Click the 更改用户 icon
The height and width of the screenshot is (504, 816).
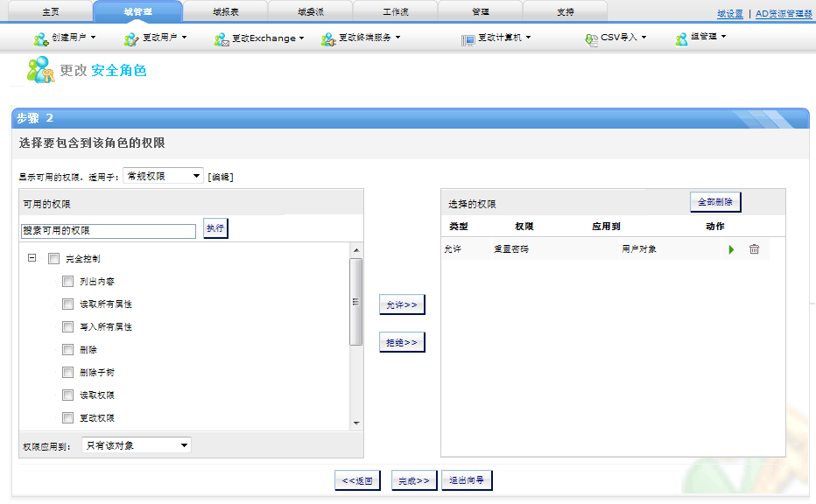tap(131, 39)
